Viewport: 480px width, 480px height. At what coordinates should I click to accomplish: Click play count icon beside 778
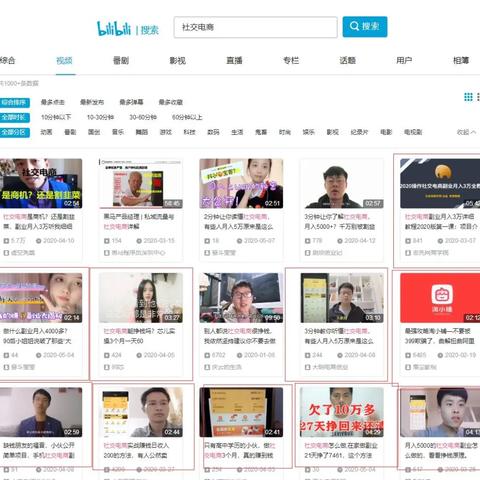307,241
